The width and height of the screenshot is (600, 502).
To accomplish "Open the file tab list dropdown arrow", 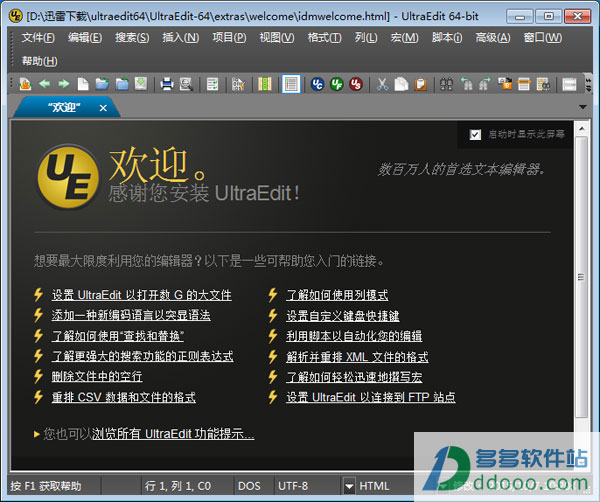I will click(x=583, y=107).
